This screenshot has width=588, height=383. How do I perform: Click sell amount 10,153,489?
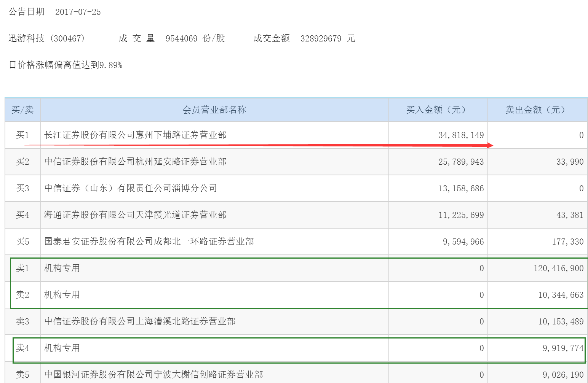click(561, 321)
